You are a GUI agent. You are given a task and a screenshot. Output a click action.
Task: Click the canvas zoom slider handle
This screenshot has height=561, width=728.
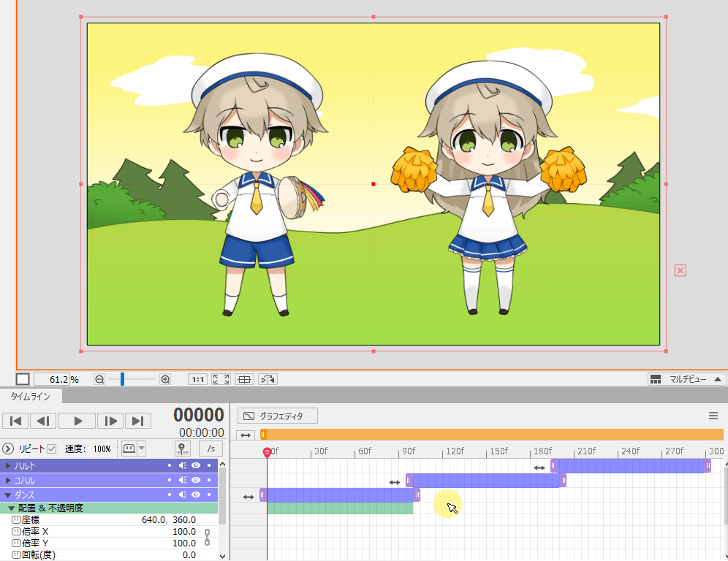click(122, 379)
